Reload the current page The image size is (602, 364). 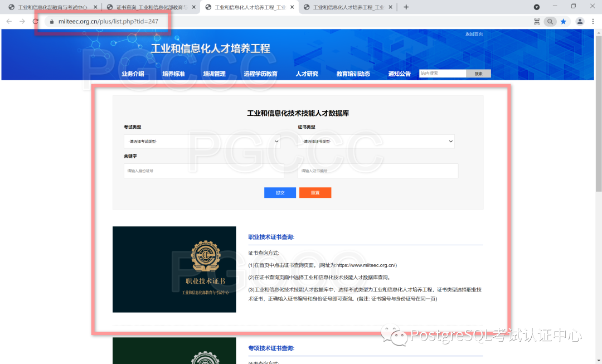[x=35, y=21]
